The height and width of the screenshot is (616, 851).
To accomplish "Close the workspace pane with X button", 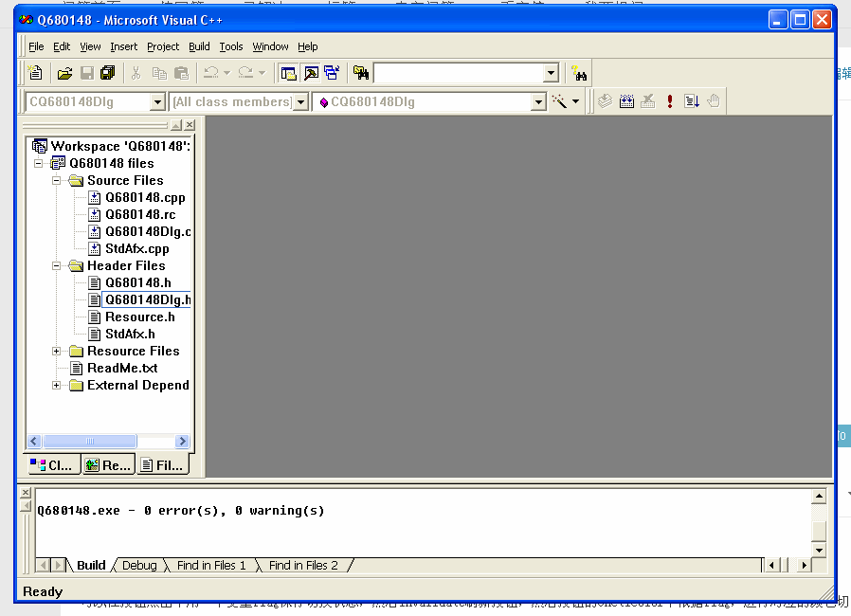I will (x=190, y=125).
